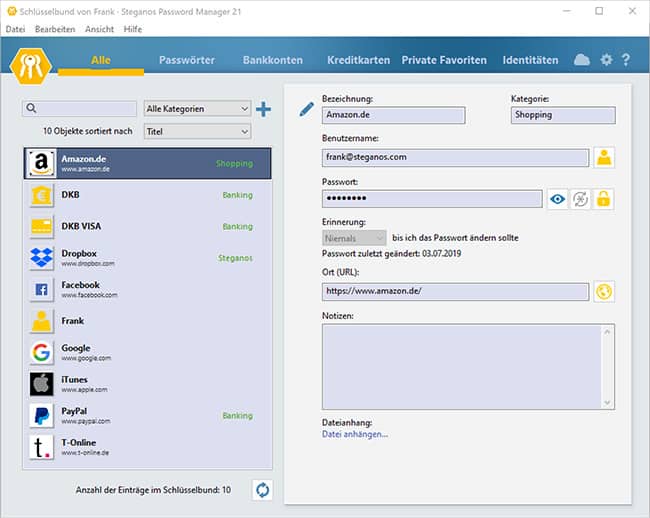
Task: Click the Passwort field
Action: pos(432,199)
